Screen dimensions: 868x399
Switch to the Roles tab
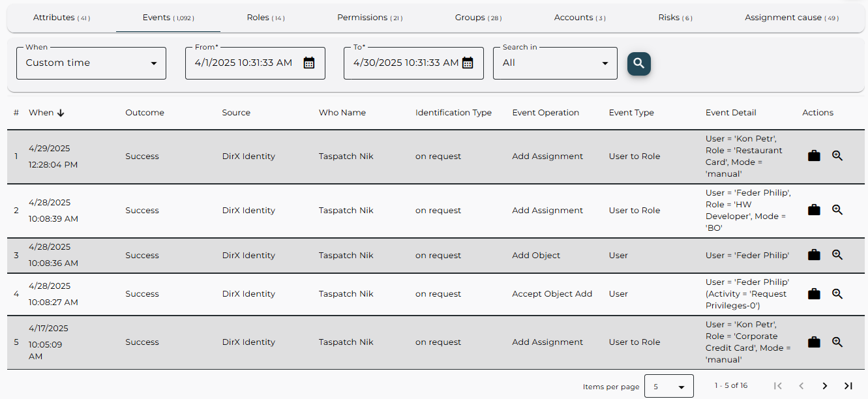(x=265, y=17)
